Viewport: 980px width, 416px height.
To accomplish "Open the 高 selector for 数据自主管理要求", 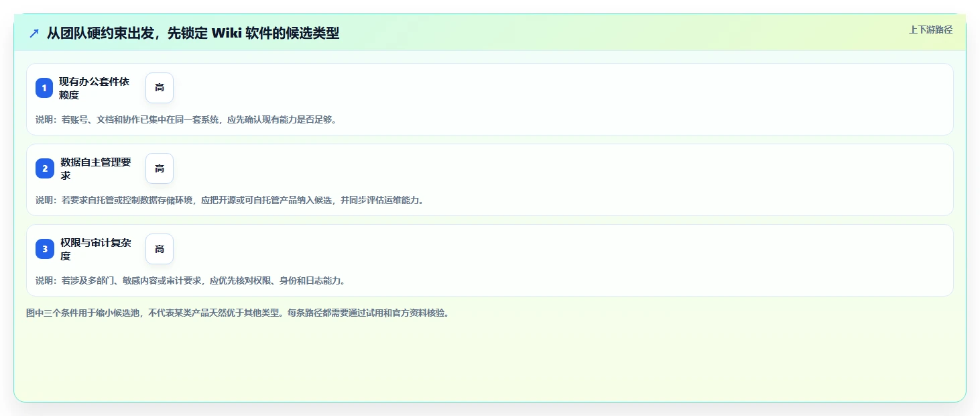I will point(160,168).
